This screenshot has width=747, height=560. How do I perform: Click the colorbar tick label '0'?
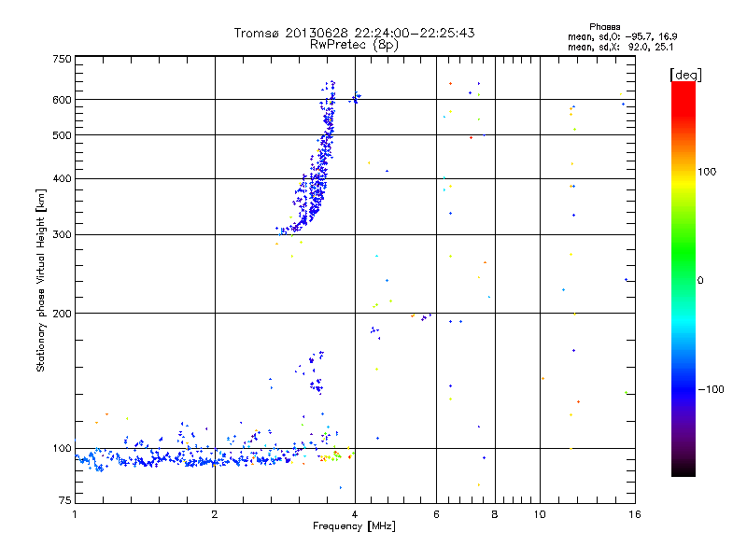[700, 281]
